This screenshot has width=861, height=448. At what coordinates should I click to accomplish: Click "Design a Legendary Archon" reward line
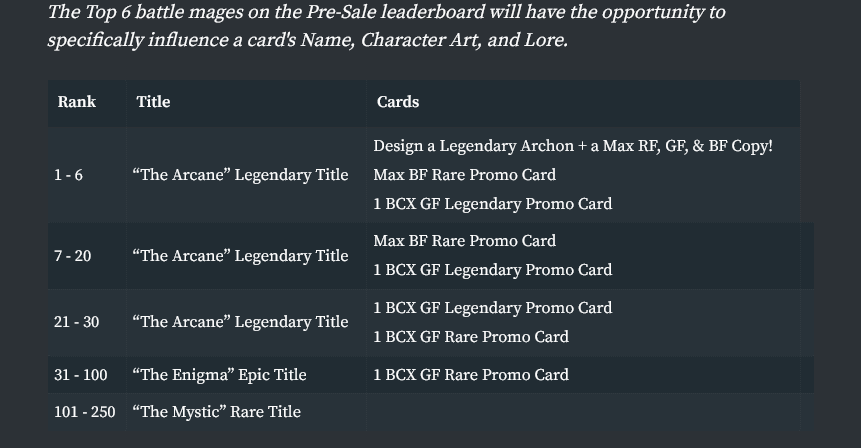point(573,146)
